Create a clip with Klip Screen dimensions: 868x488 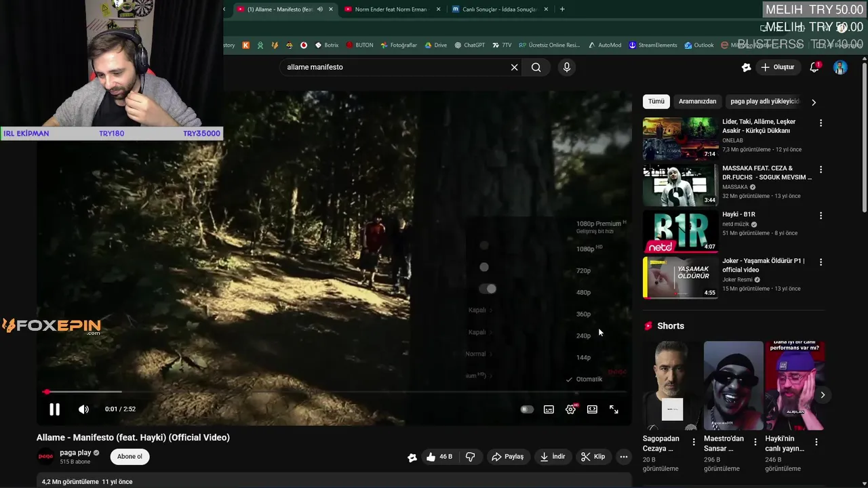click(x=593, y=457)
